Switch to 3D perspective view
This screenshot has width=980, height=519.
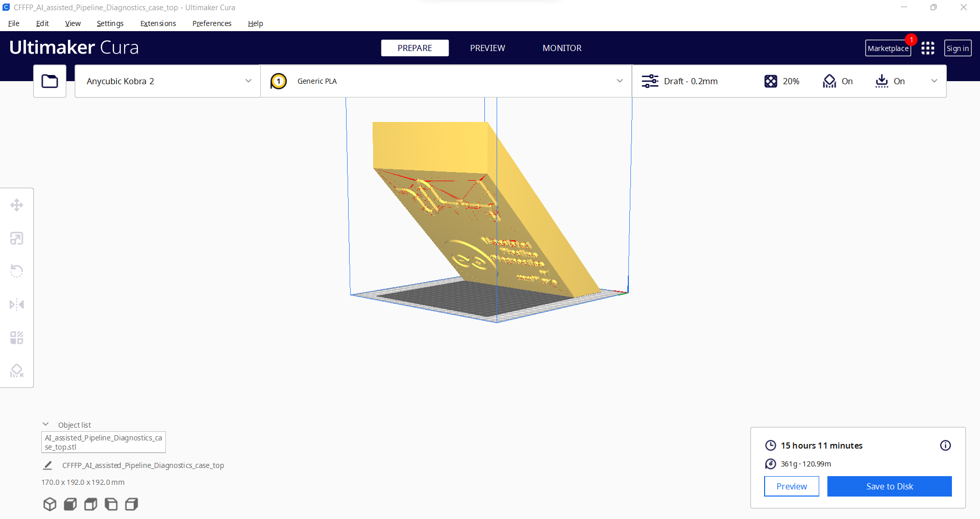50,504
